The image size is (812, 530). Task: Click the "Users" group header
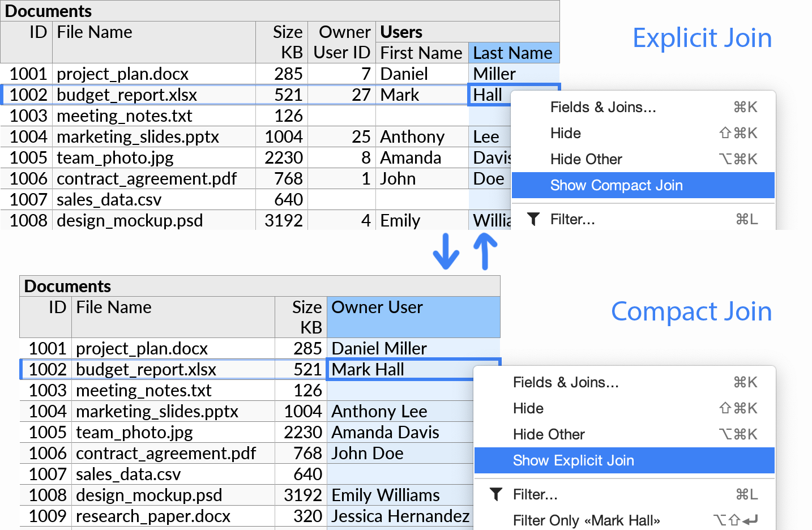pos(401,32)
